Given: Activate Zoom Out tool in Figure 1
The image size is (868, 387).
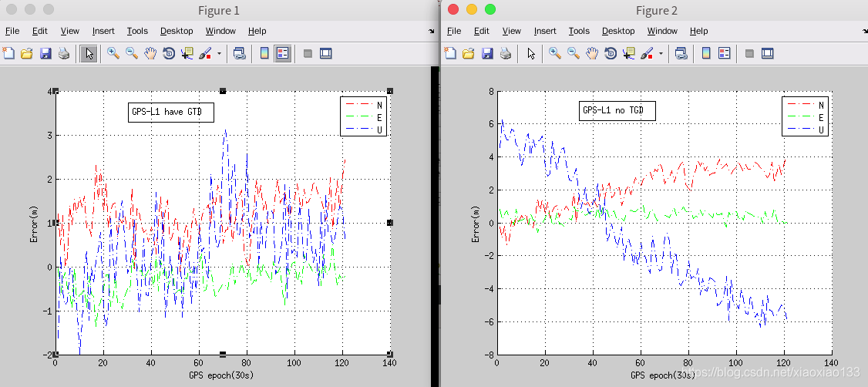Looking at the screenshot, I should click(132, 53).
